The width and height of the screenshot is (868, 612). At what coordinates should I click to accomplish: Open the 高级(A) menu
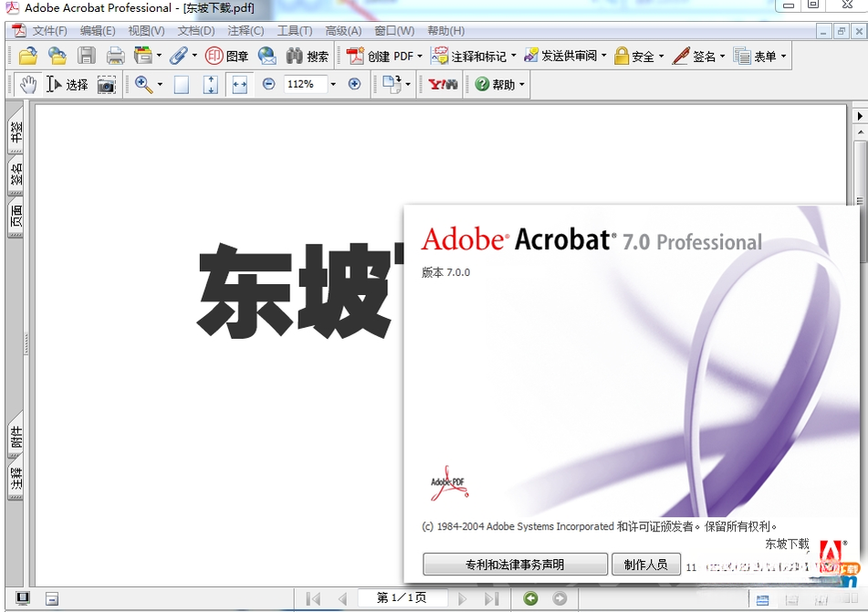[343, 31]
